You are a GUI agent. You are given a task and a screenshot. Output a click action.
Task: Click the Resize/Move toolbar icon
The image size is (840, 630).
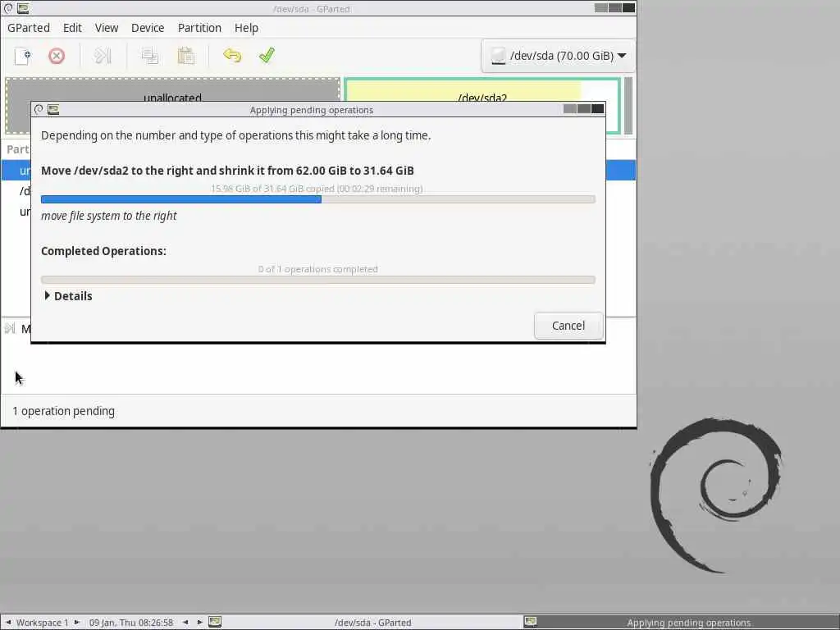coord(103,56)
